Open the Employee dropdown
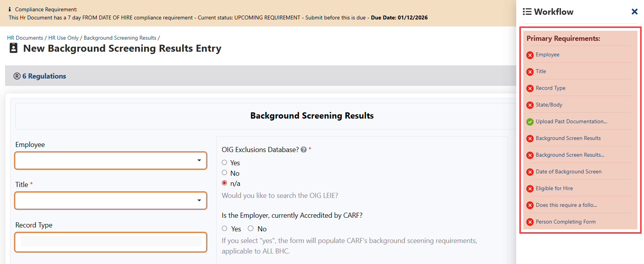Screen dimensions: 644x264 point(111,161)
